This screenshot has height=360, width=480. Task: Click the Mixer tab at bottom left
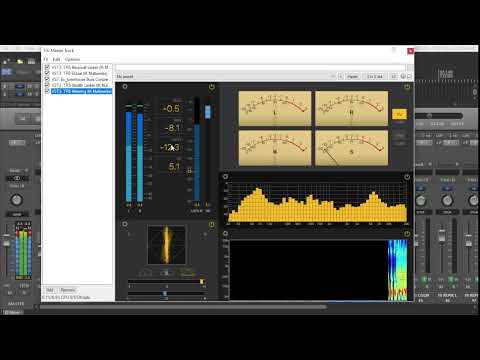pos(13,312)
